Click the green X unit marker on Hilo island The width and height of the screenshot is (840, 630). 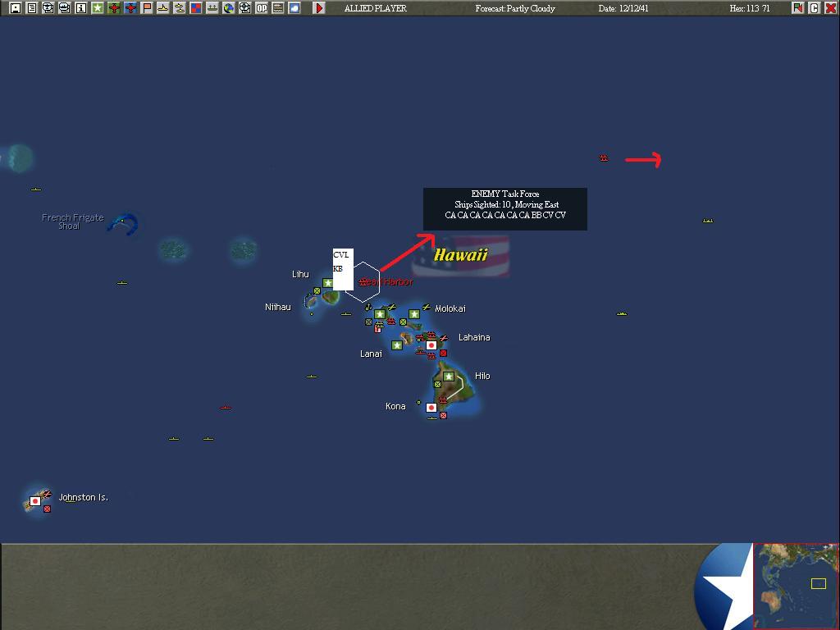click(x=437, y=385)
